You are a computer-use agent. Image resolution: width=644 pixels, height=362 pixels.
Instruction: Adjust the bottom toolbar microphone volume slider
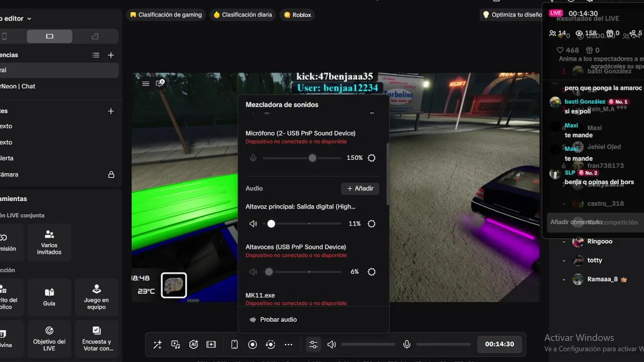click(x=443, y=344)
